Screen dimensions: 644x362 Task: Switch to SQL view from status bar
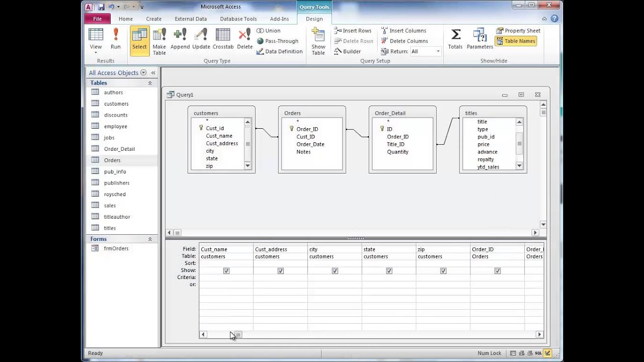point(538,353)
